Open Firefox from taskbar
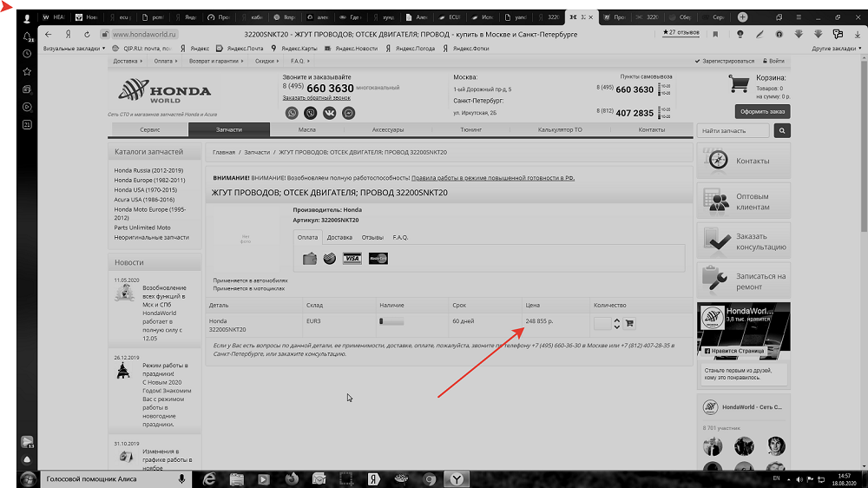Image resolution: width=868 pixels, height=488 pixels. (x=292, y=479)
